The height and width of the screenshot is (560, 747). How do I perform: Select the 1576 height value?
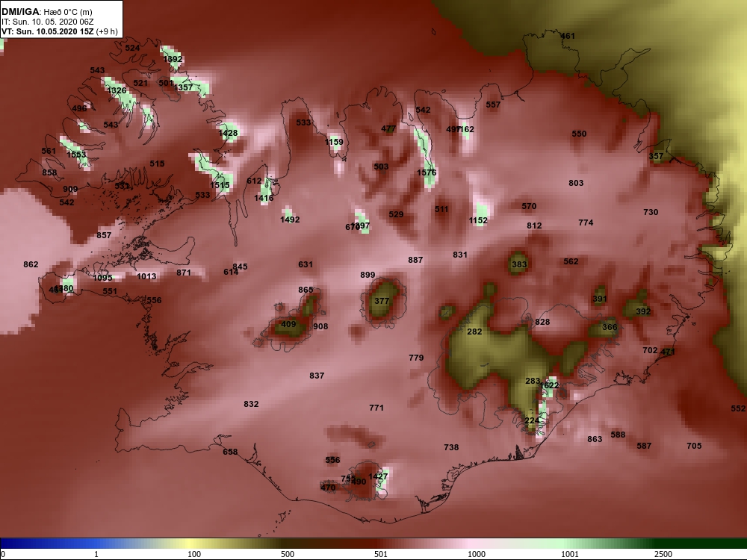(427, 172)
